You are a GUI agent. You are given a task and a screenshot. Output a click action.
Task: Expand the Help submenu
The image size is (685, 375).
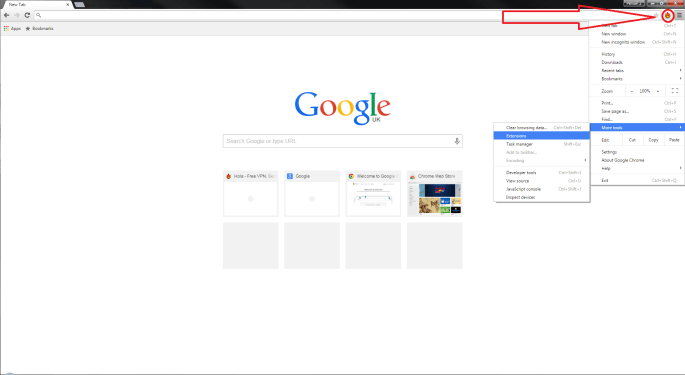tap(637, 168)
